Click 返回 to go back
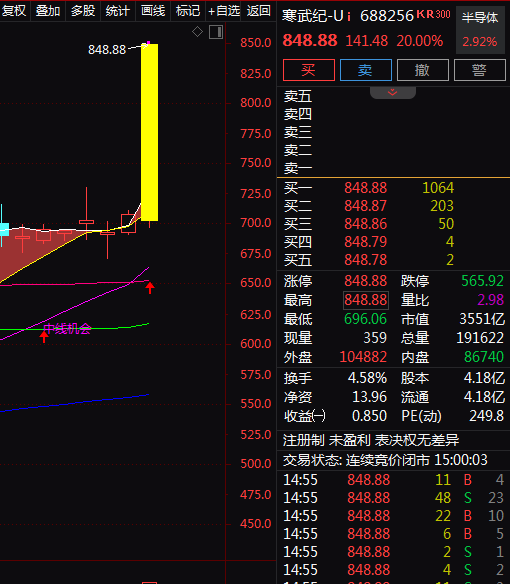The width and height of the screenshot is (510, 584). click(x=258, y=10)
